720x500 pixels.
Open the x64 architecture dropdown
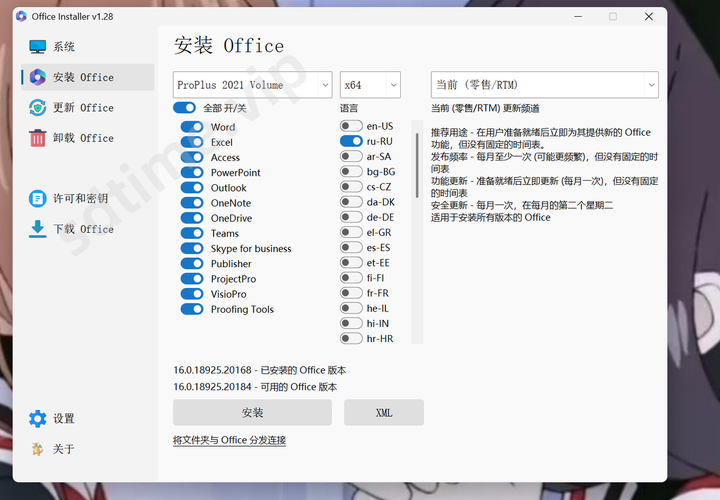(x=370, y=85)
